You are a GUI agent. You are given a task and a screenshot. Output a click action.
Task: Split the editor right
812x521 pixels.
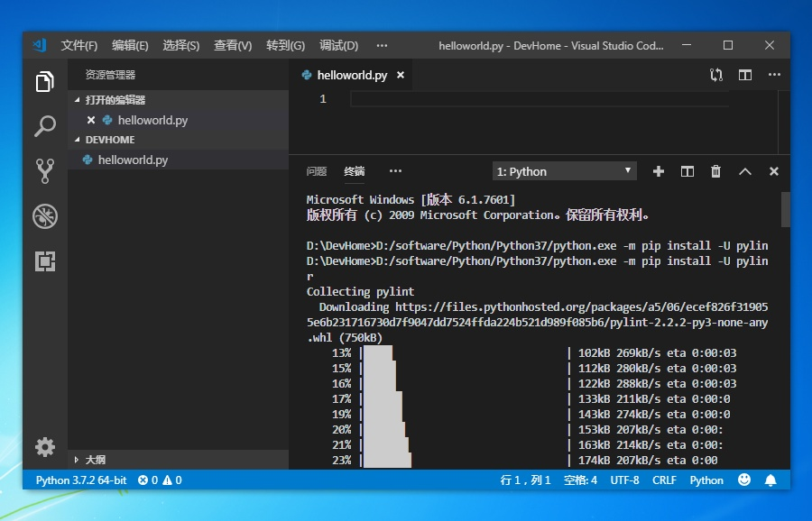coord(744,75)
